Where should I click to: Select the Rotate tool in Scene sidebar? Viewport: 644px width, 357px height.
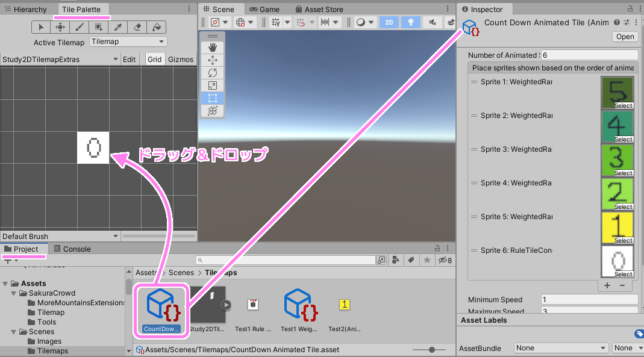tap(212, 72)
